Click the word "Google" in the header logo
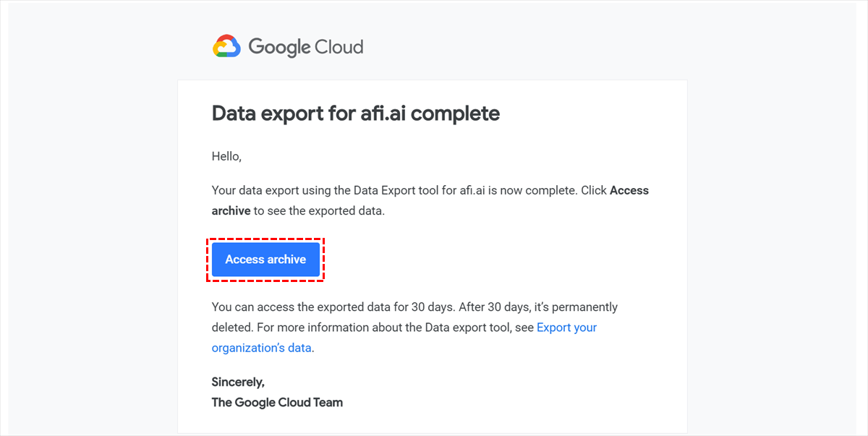The height and width of the screenshot is (436, 868). tap(279, 48)
